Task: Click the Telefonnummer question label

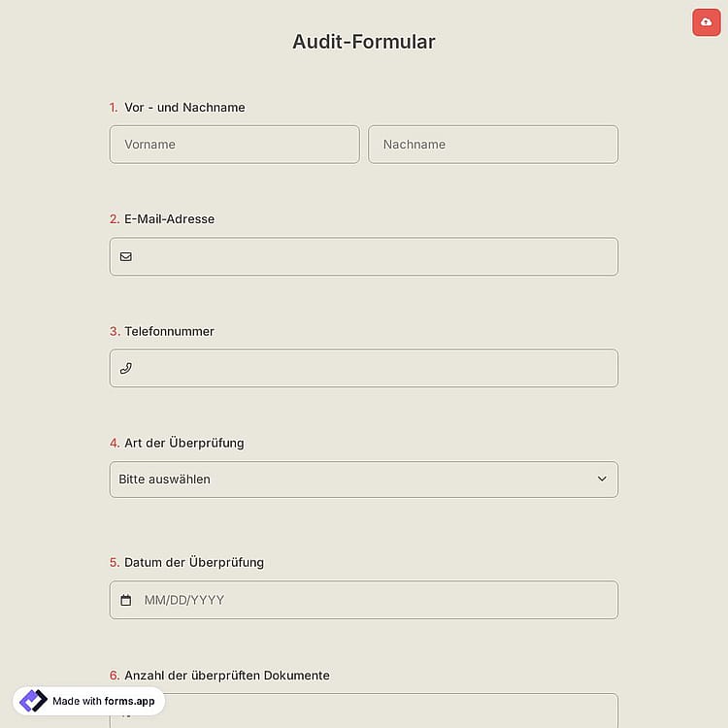Action: coord(169,331)
